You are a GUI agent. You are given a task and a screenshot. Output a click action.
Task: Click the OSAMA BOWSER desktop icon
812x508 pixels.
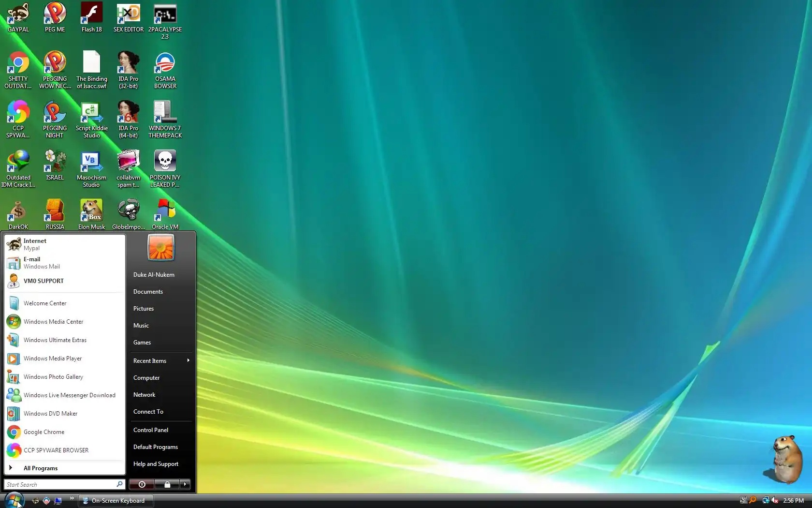[165, 70]
